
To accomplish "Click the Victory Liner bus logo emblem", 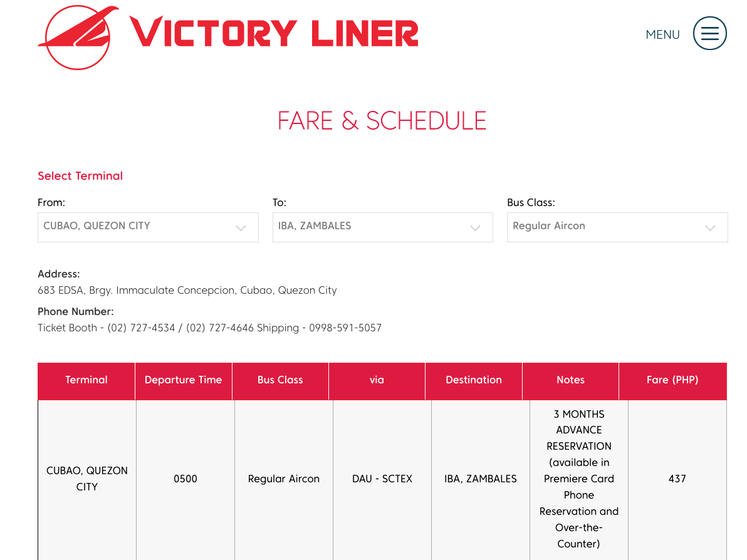I will 78,38.
